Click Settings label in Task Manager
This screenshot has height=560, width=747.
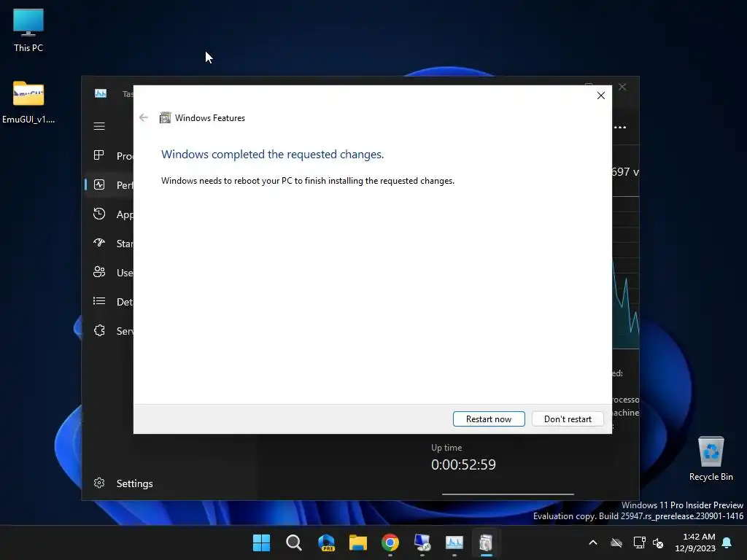click(x=135, y=483)
